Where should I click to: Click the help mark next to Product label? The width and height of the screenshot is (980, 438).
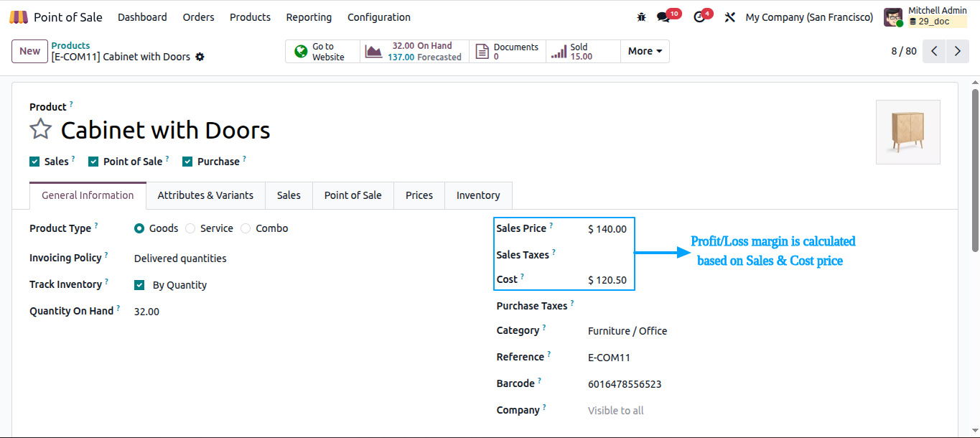(71, 104)
